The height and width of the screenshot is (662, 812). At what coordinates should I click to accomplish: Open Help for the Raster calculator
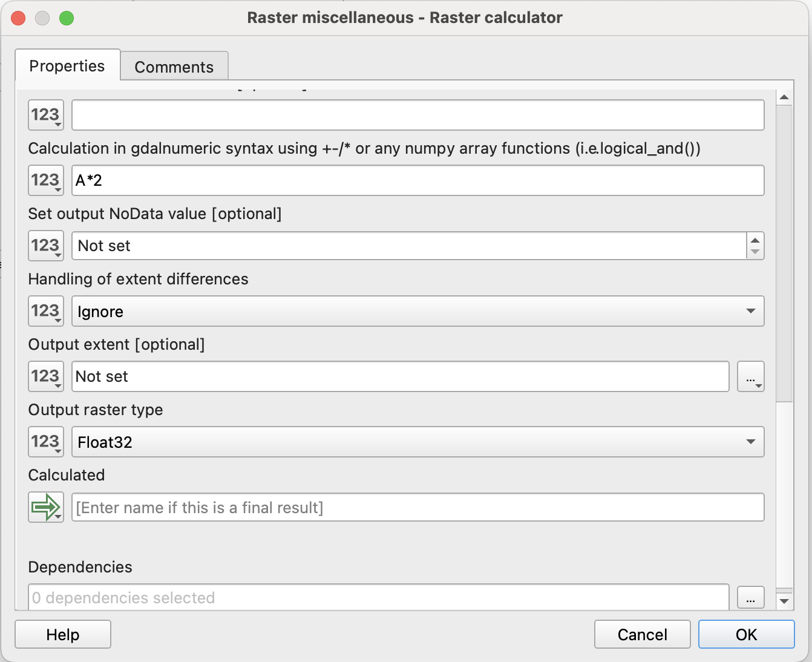(63, 634)
